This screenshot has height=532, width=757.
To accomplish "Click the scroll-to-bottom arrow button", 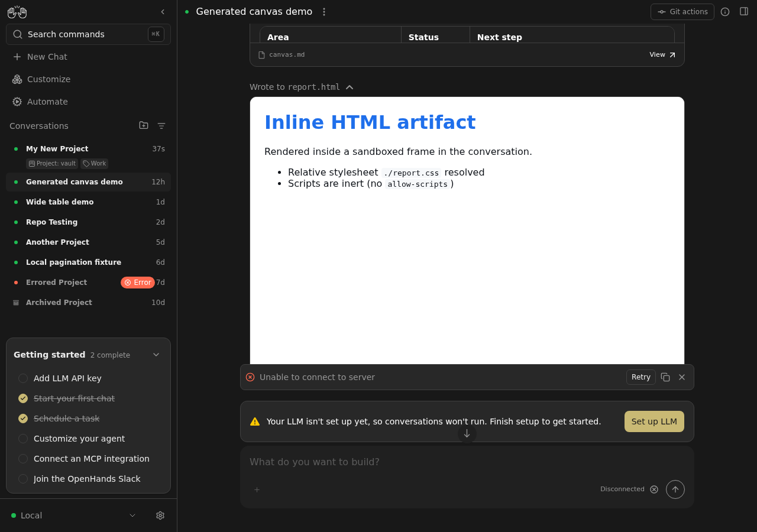I will 467,433.
